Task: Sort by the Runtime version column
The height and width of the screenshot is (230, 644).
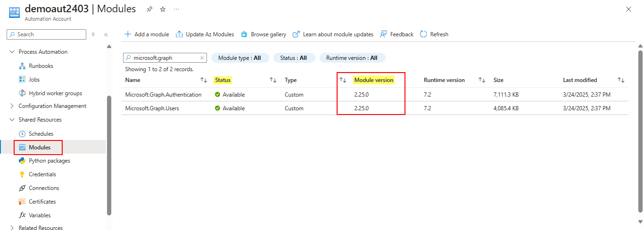Action: tap(482, 80)
